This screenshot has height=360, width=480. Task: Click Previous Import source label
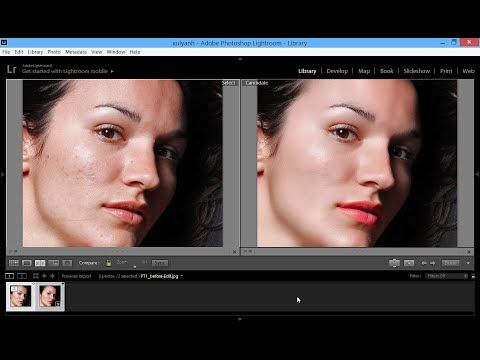(x=76, y=276)
